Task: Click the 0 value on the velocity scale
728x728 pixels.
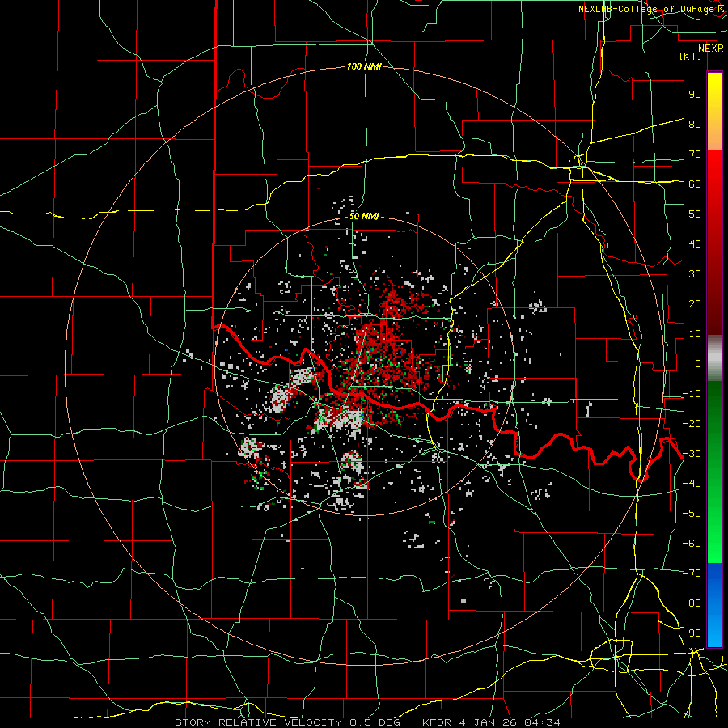Action: click(x=698, y=364)
